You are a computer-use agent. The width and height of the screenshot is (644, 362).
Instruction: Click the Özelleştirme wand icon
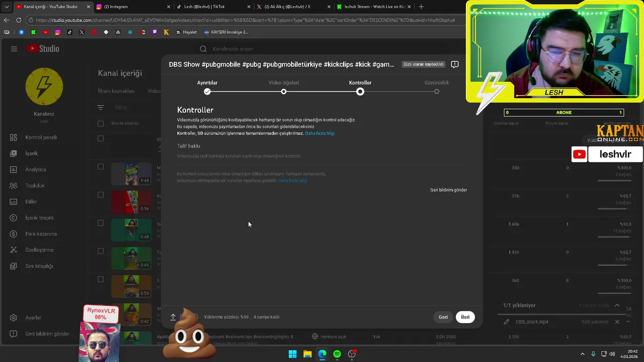coord(14,250)
